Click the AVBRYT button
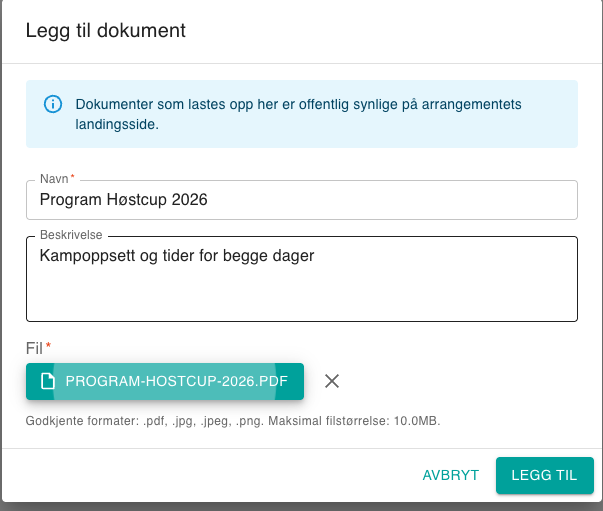This screenshot has height=511, width=603. click(451, 475)
